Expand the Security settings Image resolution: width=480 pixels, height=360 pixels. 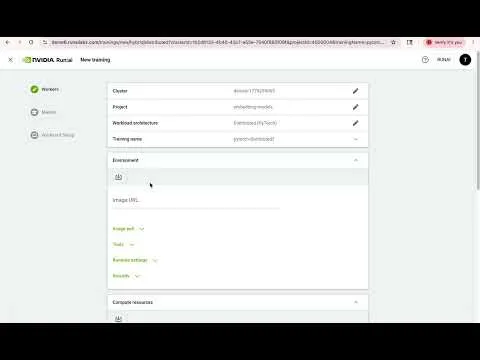point(126,276)
